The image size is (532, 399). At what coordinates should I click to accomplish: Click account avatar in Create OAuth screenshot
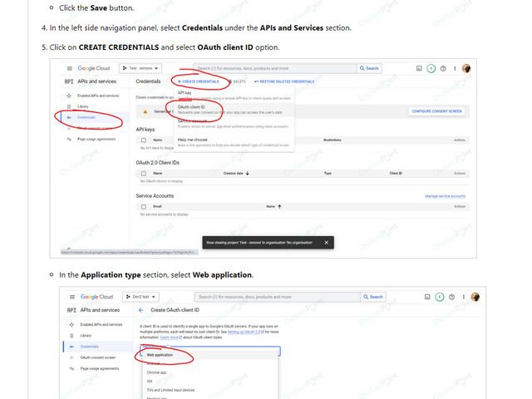click(x=475, y=297)
